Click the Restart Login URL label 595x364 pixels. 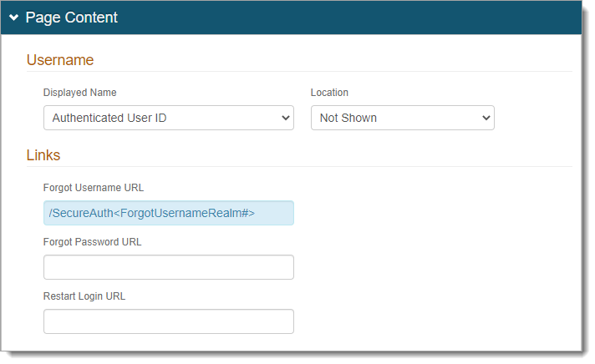click(x=84, y=296)
